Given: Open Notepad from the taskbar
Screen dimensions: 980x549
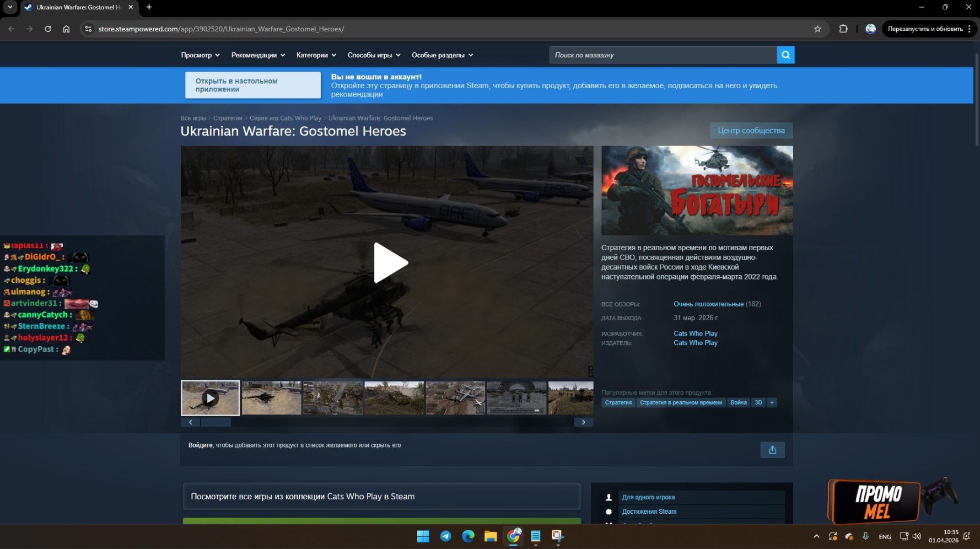Looking at the screenshot, I should (x=535, y=536).
